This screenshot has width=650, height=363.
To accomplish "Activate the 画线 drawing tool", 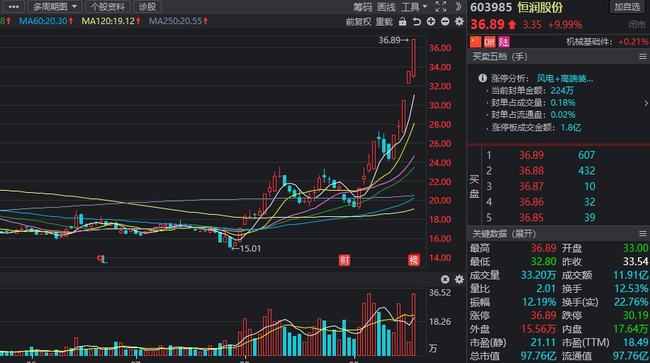I will click(386, 7).
